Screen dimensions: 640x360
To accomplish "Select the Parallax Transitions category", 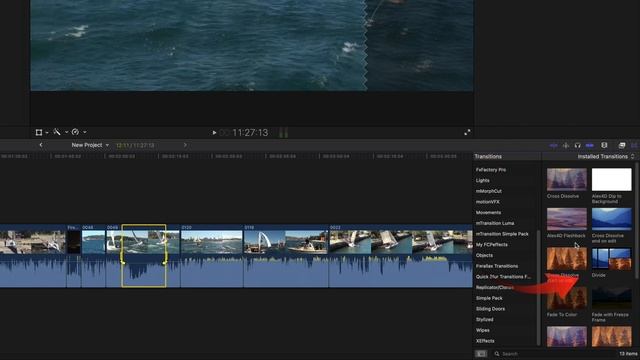I will (x=497, y=266).
